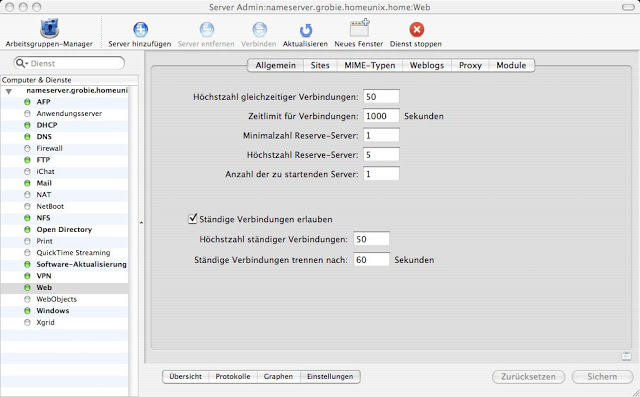Click the gray status dot beside iChat
The width and height of the screenshot is (640, 397).
[27, 171]
